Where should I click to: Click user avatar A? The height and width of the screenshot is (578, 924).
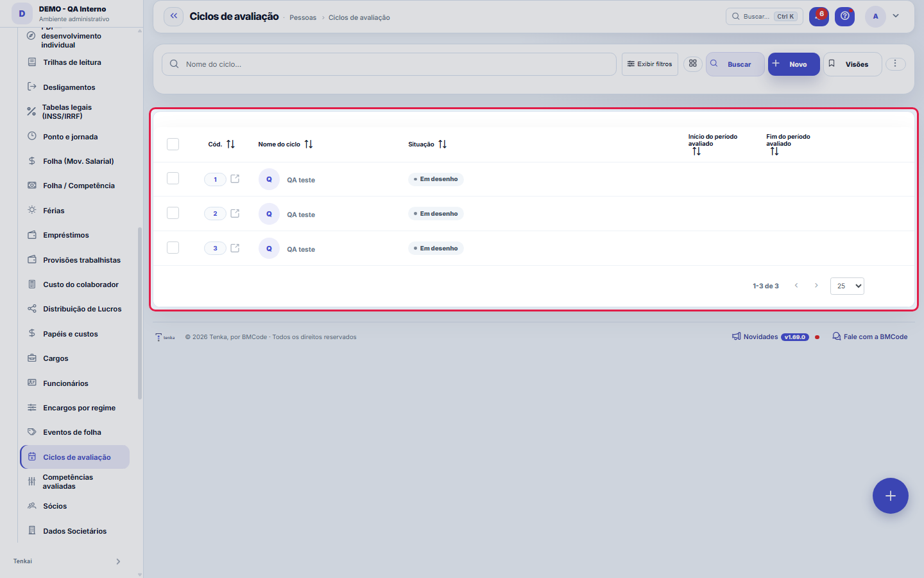(x=875, y=16)
